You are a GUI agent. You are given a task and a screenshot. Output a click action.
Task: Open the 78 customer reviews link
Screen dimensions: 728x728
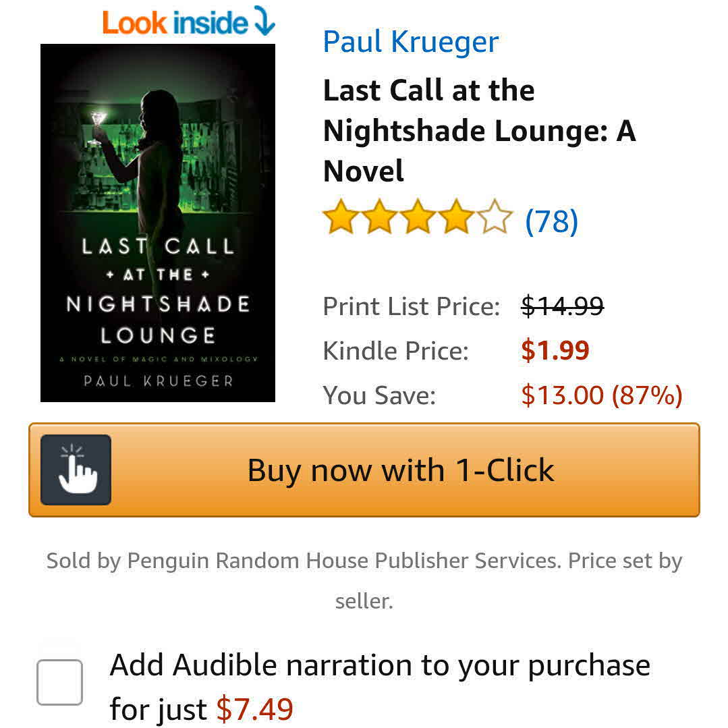tap(552, 221)
